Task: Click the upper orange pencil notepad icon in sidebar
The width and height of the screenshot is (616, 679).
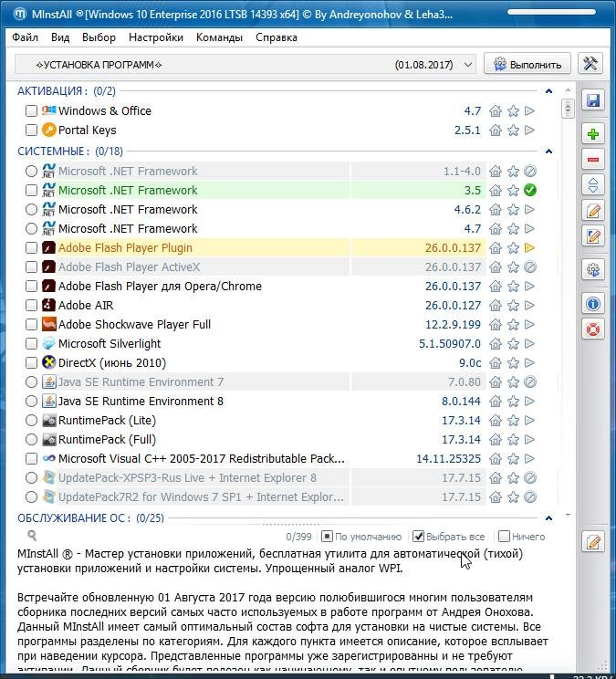Action: click(x=592, y=211)
